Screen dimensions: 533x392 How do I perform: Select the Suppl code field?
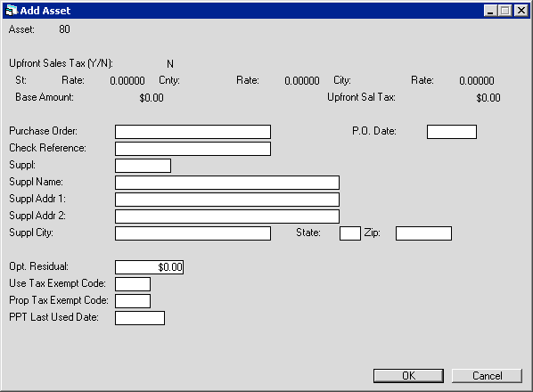click(x=143, y=166)
